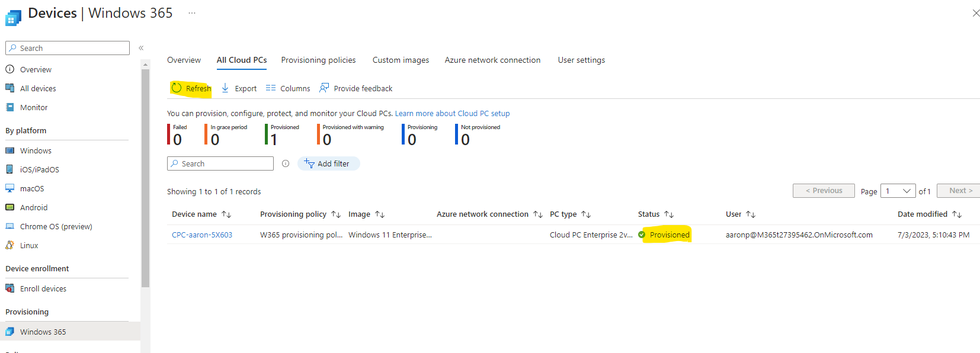Click the Previous page button
The width and height of the screenshot is (980, 353).
tap(824, 191)
